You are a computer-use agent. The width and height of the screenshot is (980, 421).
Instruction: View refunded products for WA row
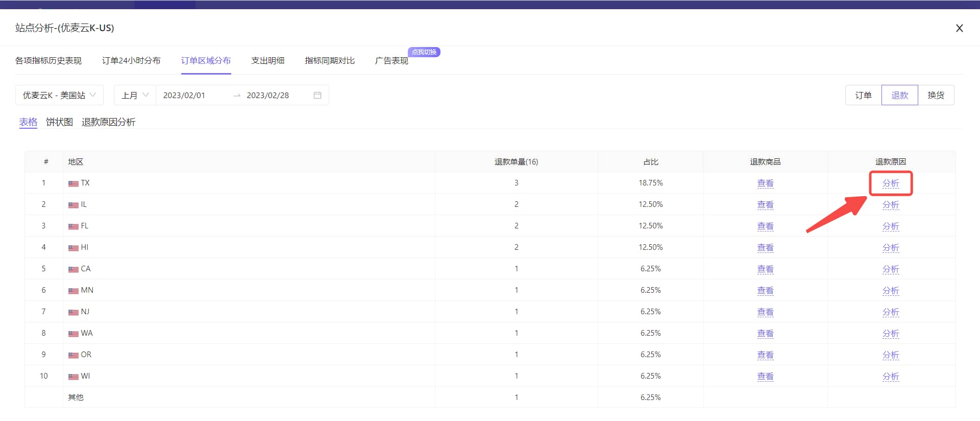(x=765, y=333)
